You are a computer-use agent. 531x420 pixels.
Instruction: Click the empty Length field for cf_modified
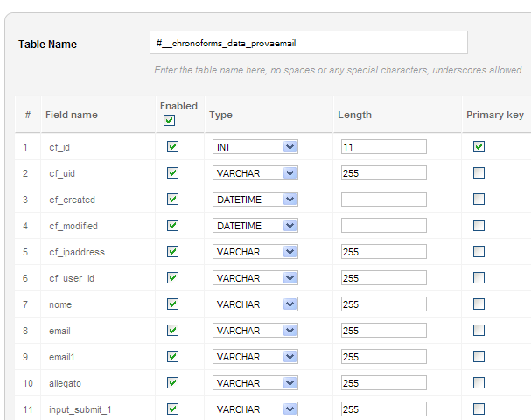(x=383, y=226)
